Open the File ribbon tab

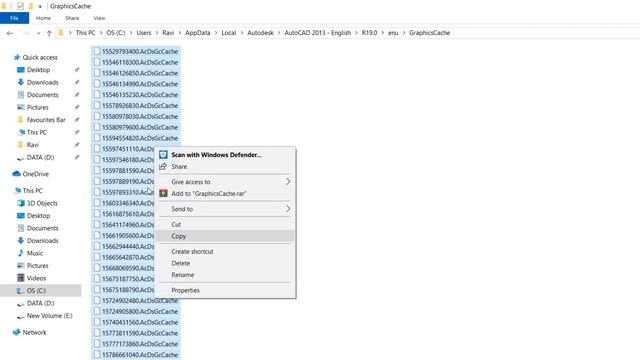14,18
